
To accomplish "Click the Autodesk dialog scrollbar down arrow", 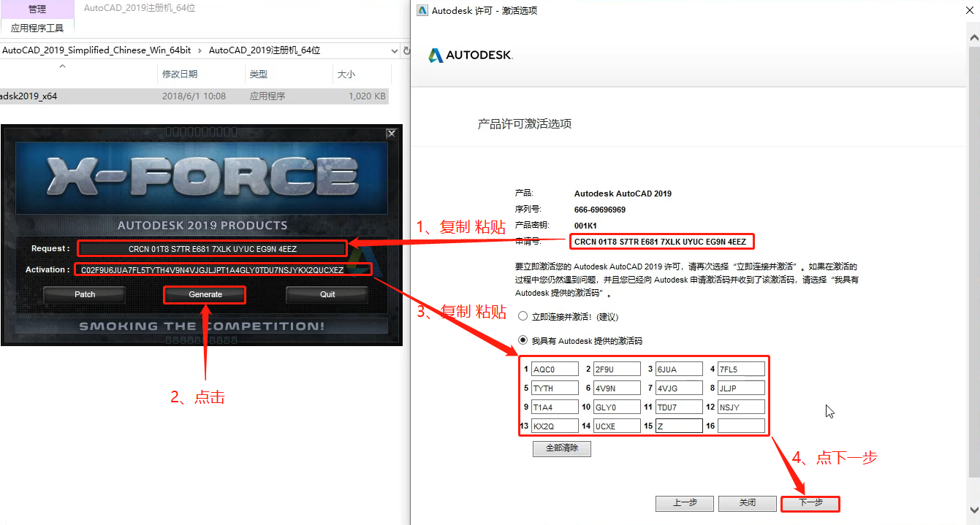I will (x=974, y=509).
